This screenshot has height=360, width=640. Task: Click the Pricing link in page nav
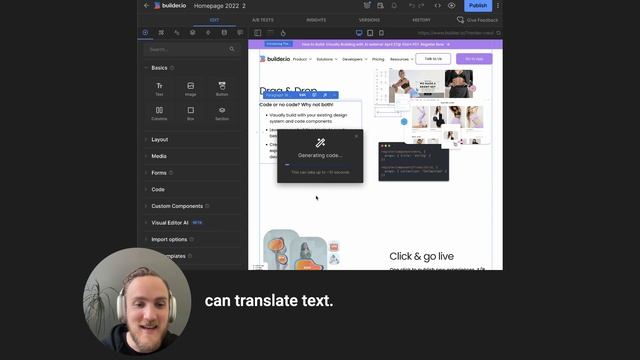(x=378, y=59)
